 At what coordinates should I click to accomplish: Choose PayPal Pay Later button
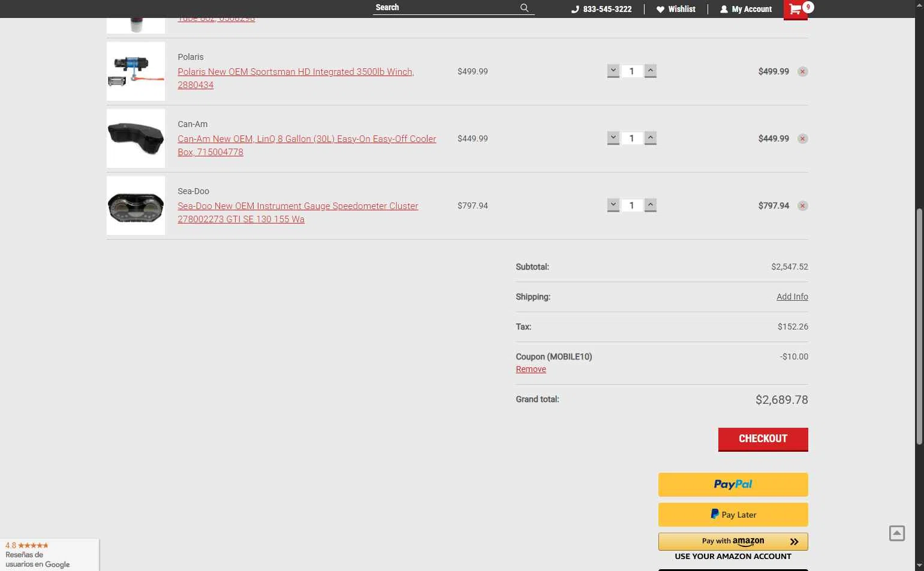pos(733,515)
